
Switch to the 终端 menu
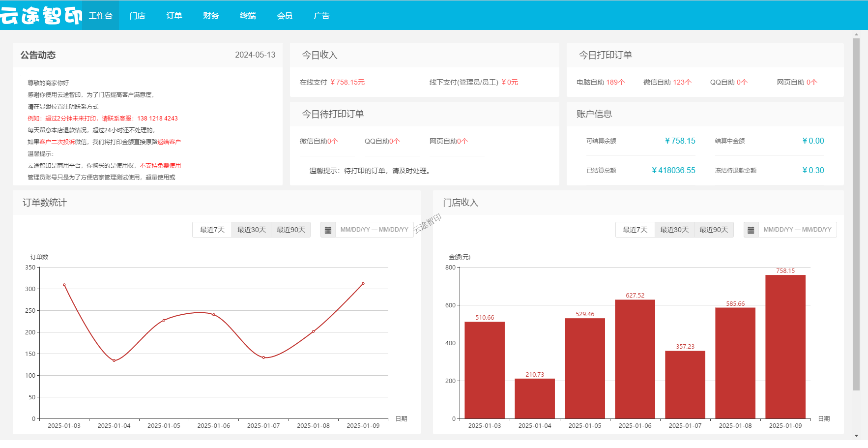248,15
